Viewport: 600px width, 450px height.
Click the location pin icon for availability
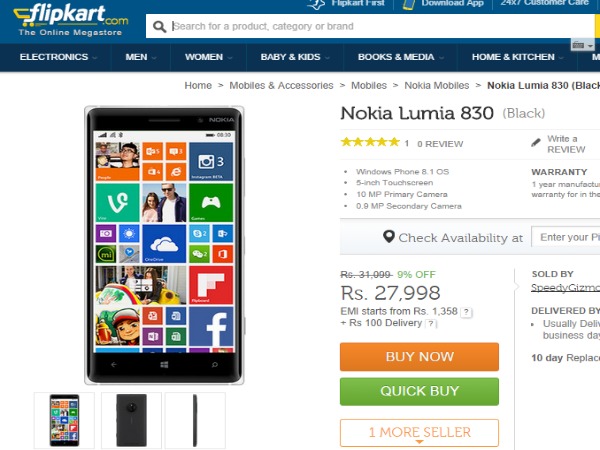click(389, 237)
